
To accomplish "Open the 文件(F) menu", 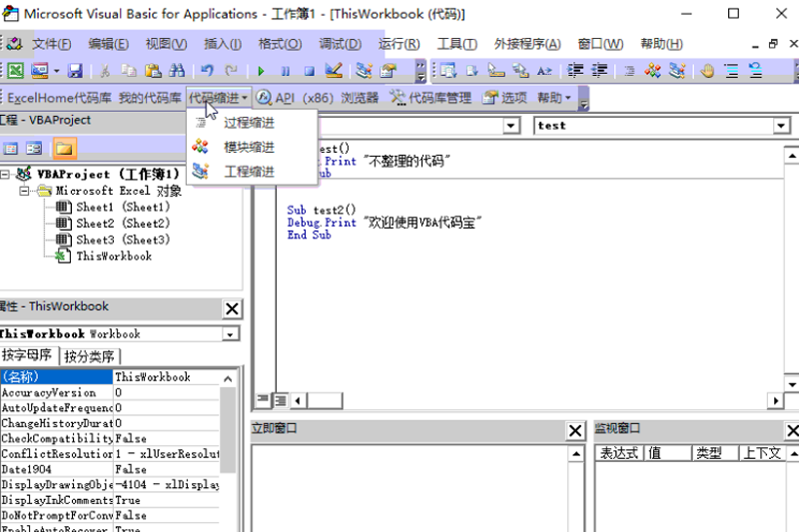I will click(x=52, y=44).
